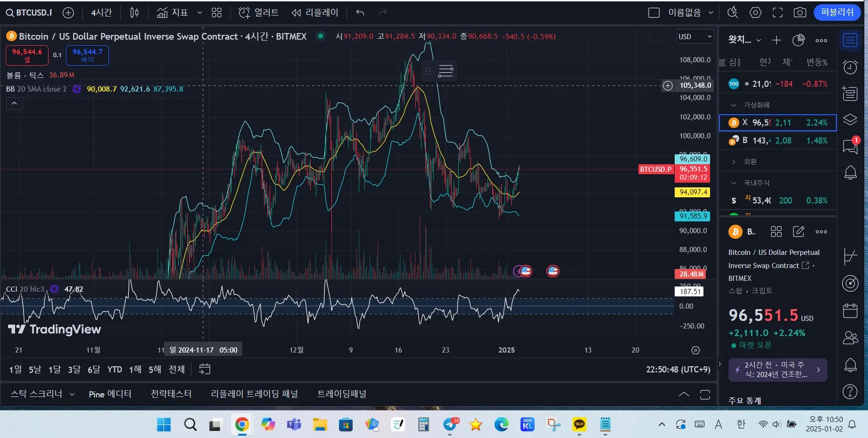The width and height of the screenshot is (868, 438).
Task: Open the 전략테스터 tab
Action: [171, 394]
